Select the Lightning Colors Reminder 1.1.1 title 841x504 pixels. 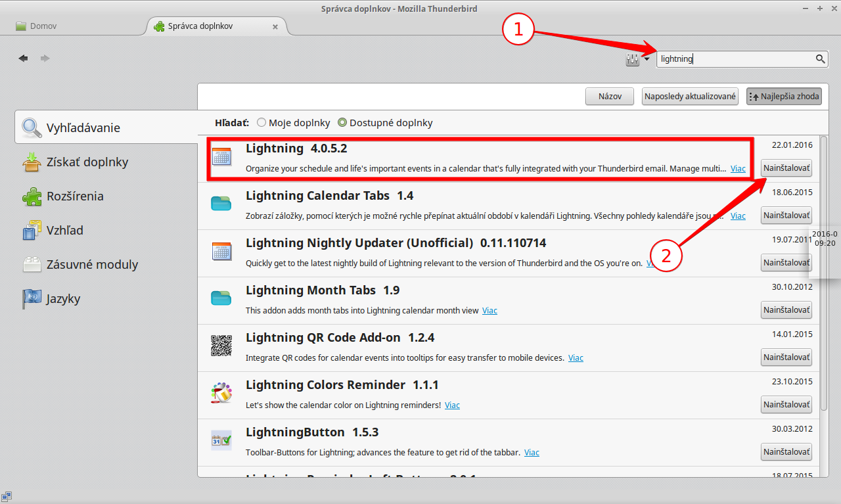coord(342,385)
